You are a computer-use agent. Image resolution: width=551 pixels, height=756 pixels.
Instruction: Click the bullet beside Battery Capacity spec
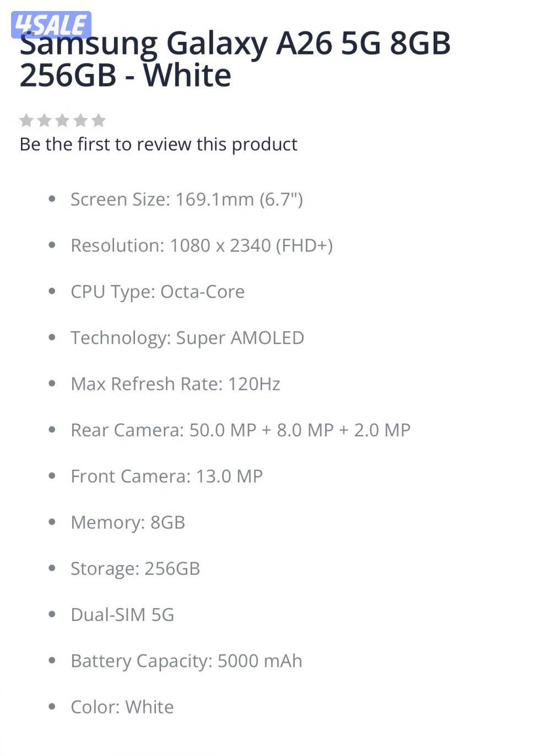tap(52, 658)
